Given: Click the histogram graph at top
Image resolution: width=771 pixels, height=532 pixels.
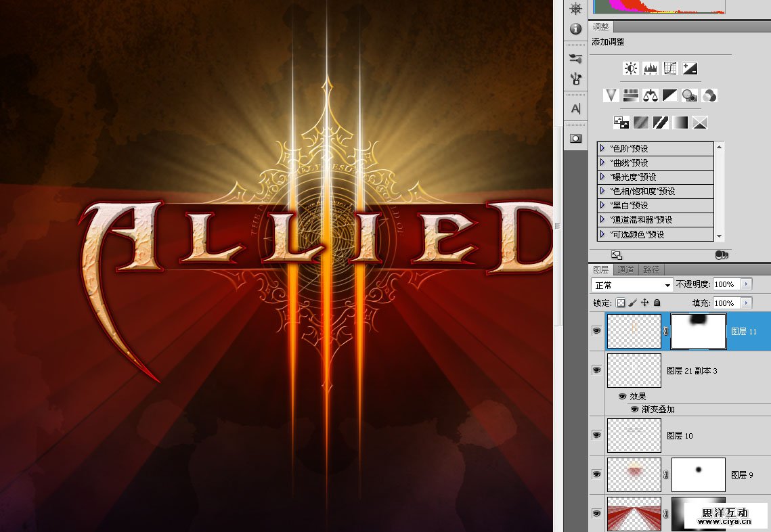Looking at the screenshot, I should point(659,6).
